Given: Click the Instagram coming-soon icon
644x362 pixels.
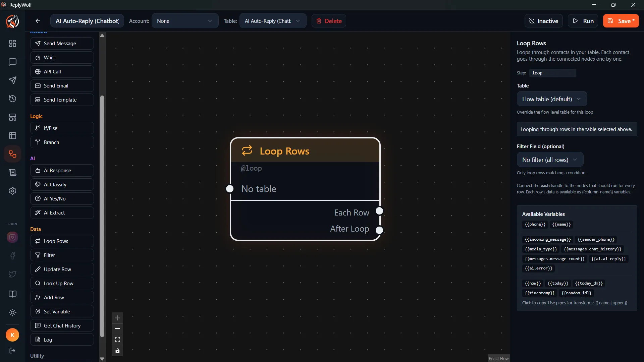Looking at the screenshot, I should [x=12, y=237].
